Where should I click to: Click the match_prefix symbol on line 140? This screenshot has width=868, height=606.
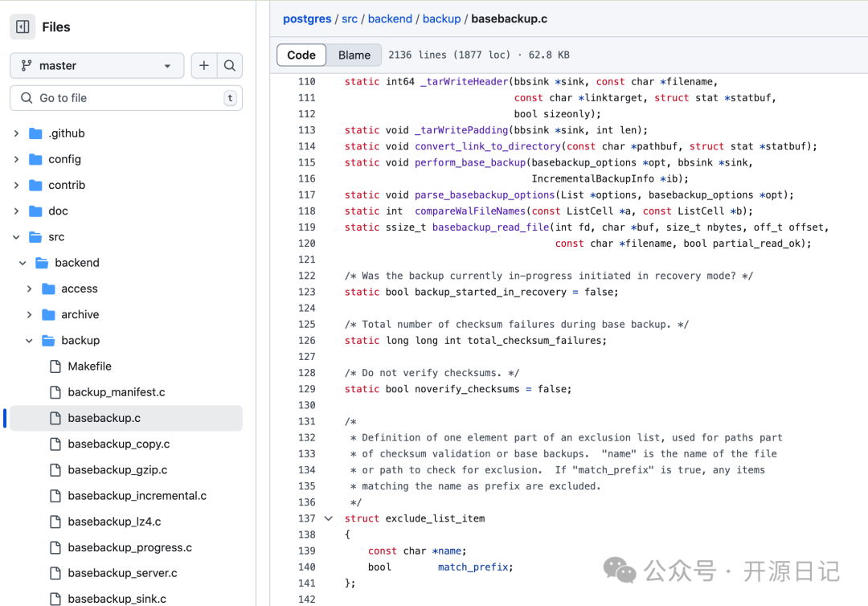tap(473, 567)
